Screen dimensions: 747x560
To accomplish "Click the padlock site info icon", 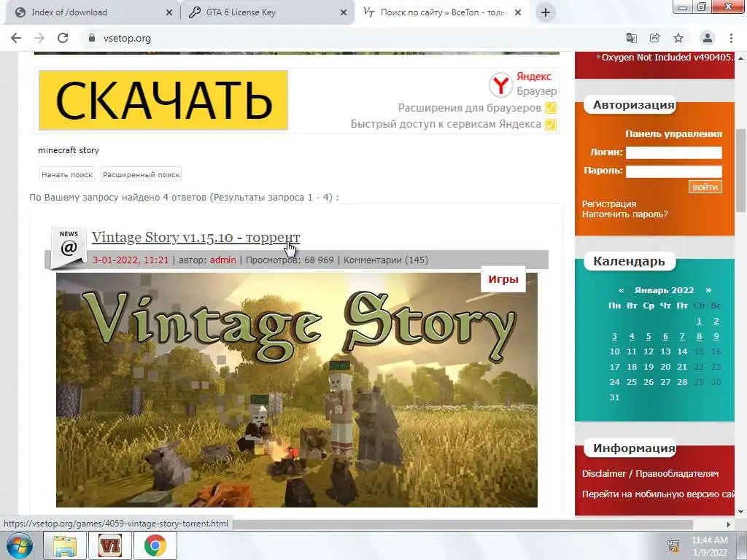I will (x=91, y=38).
